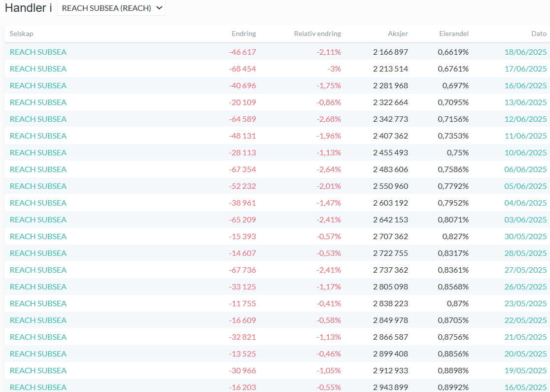Click the date 28/05/2025

tap(525, 253)
